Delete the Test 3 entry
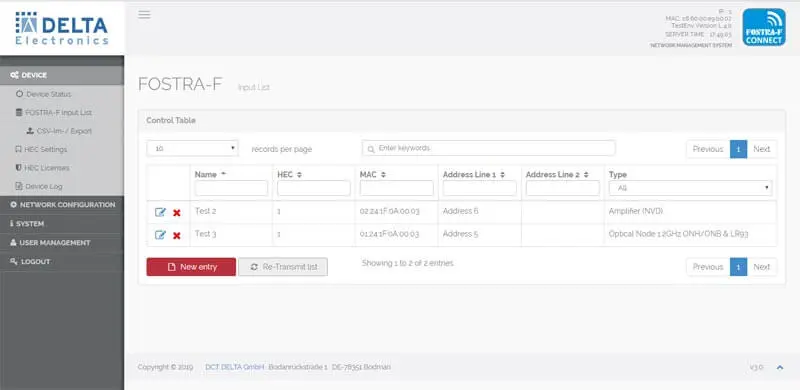This screenshot has width=800, height=390. (177, 236)
